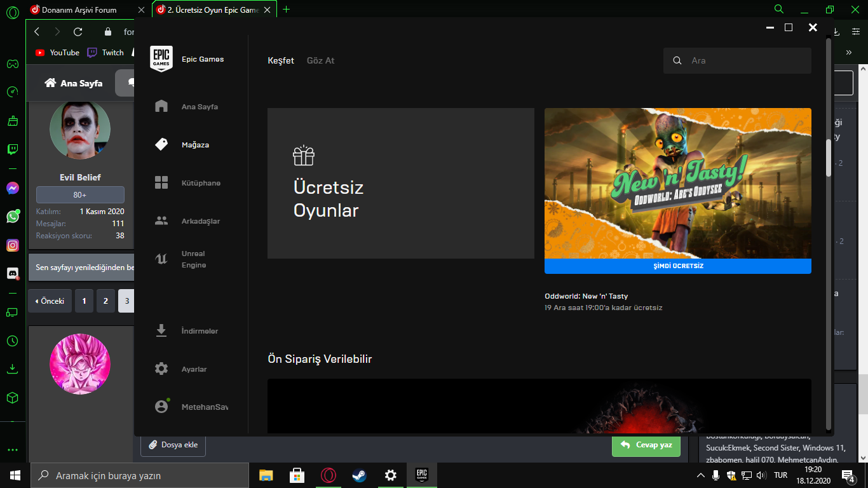This screenshot has width=868, height=488.
Task: Open Discord in Opera sidebar
Action: click(13, 273)
